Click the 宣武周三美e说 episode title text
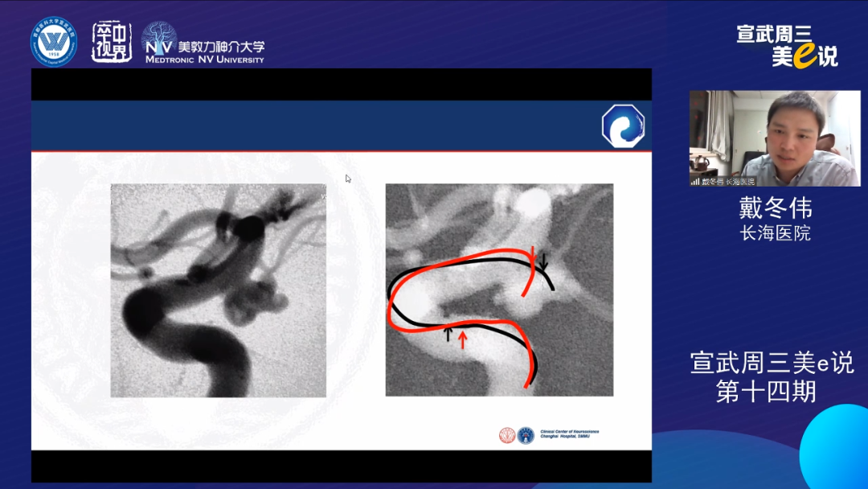 tap(772, 364)
